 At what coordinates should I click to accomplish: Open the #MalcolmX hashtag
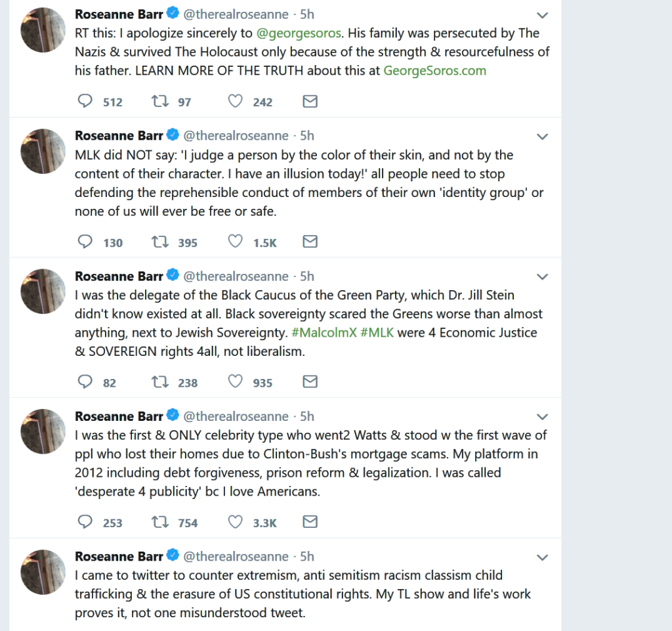click(324, 333)
